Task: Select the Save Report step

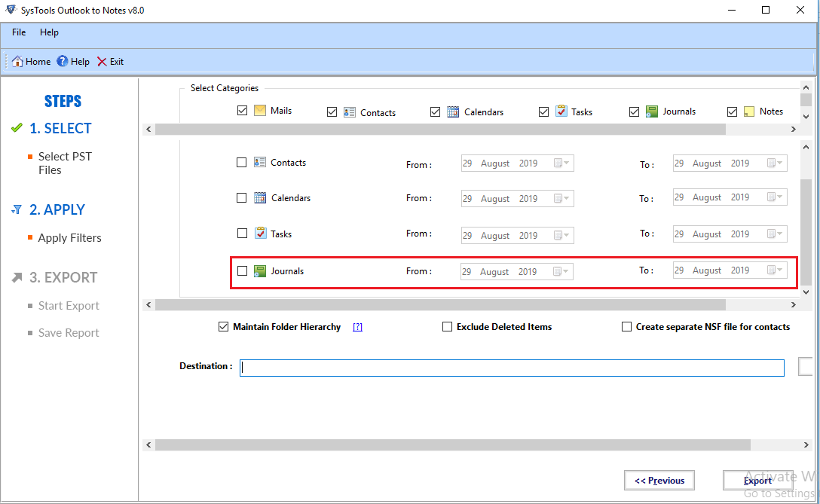Action: (x=69, y=333)
